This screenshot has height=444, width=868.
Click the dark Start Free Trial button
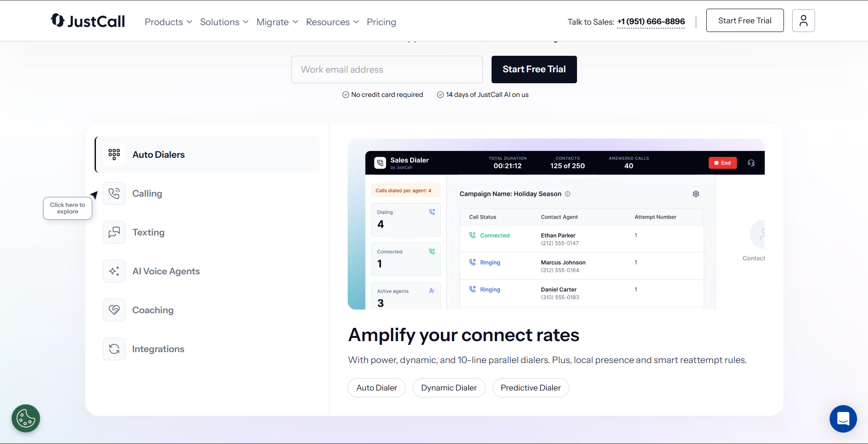pyautogui.click(x=534, y=70)
